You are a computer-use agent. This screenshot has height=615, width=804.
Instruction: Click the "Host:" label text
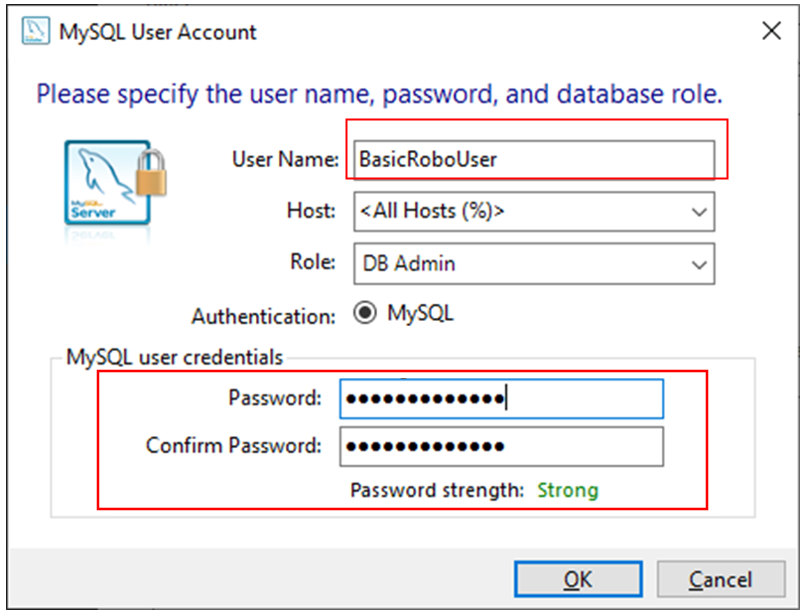[310, 211]
